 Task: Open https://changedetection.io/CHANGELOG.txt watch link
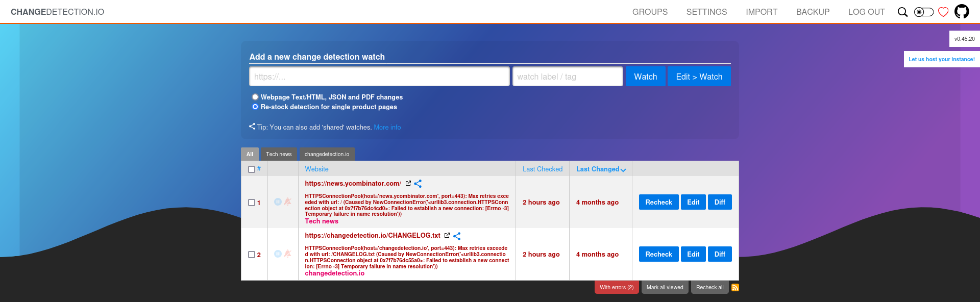click(x=373, y=235)
